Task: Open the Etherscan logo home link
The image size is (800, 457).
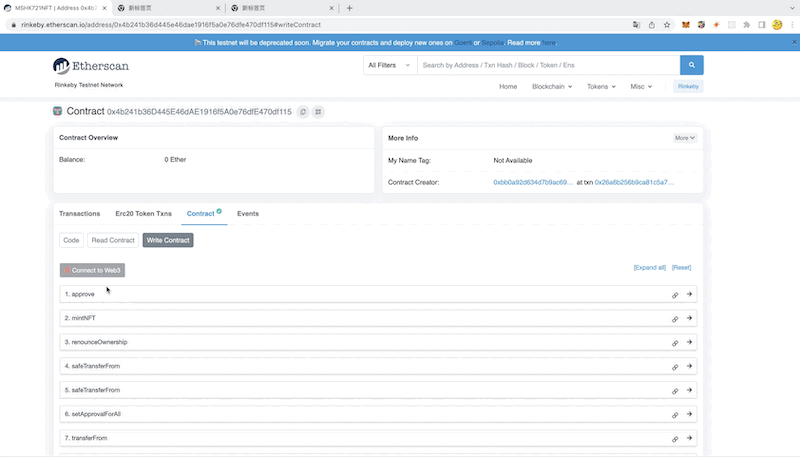Action: coord(91,66)
